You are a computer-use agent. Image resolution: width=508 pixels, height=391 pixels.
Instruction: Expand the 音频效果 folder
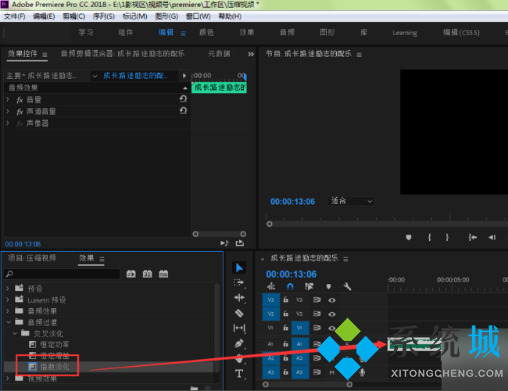click(8, 311)
